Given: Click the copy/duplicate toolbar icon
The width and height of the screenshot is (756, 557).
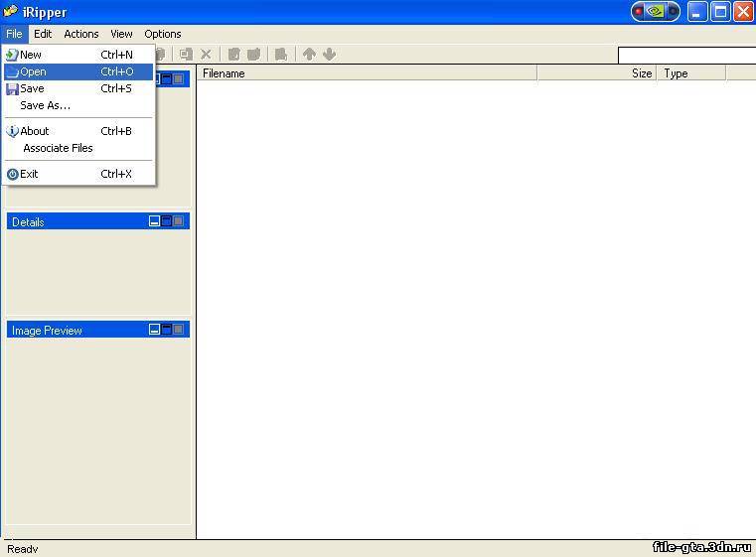Looking at the screenshot, I should [186, 54].
